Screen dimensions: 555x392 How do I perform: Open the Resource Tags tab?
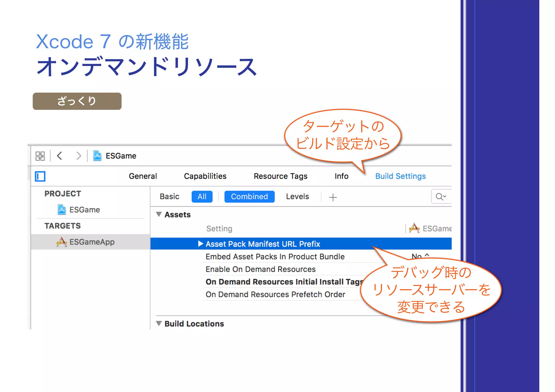click(280, 176)
